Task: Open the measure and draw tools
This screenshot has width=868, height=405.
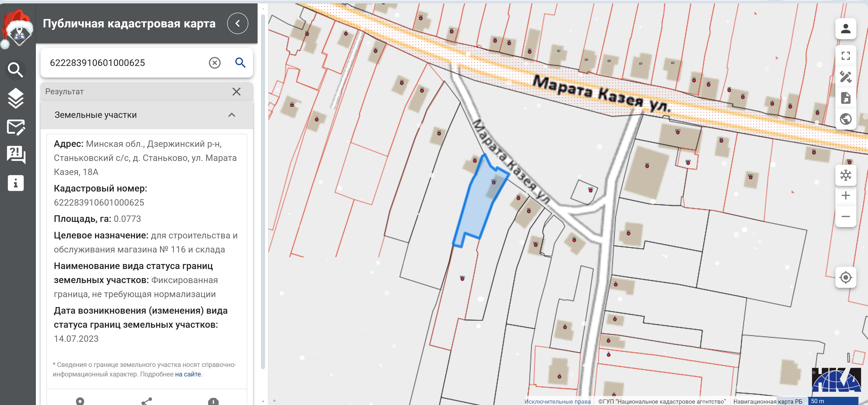Action: [845, 77]
